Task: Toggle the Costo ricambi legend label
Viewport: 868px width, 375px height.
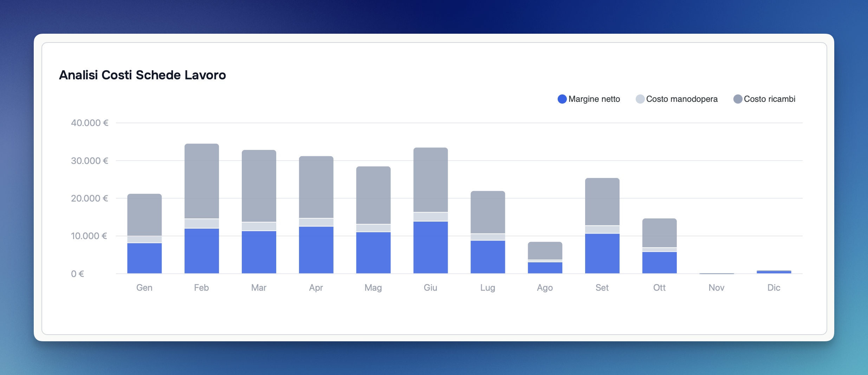Action: click(x=769, y=99)
